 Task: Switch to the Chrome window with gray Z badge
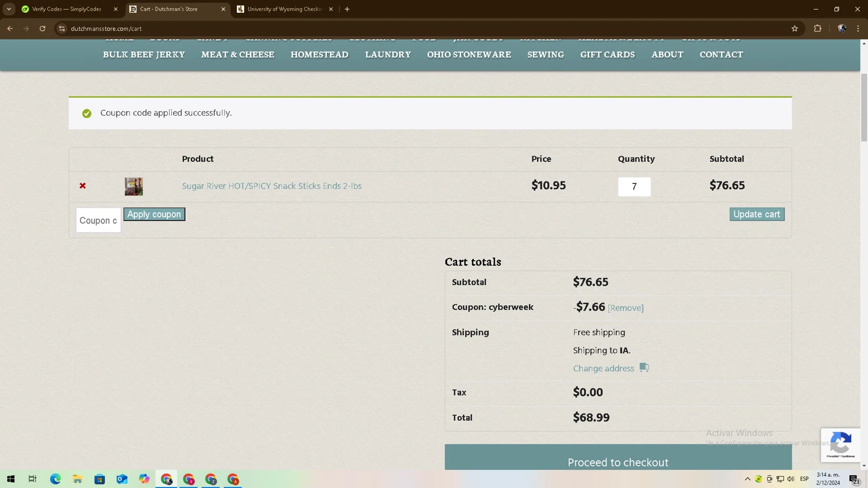pos(211,479)
